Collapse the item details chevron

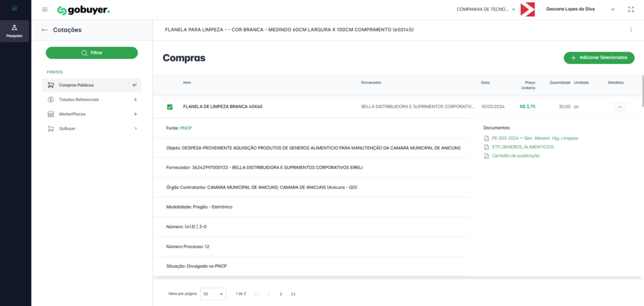pos(619,107)
